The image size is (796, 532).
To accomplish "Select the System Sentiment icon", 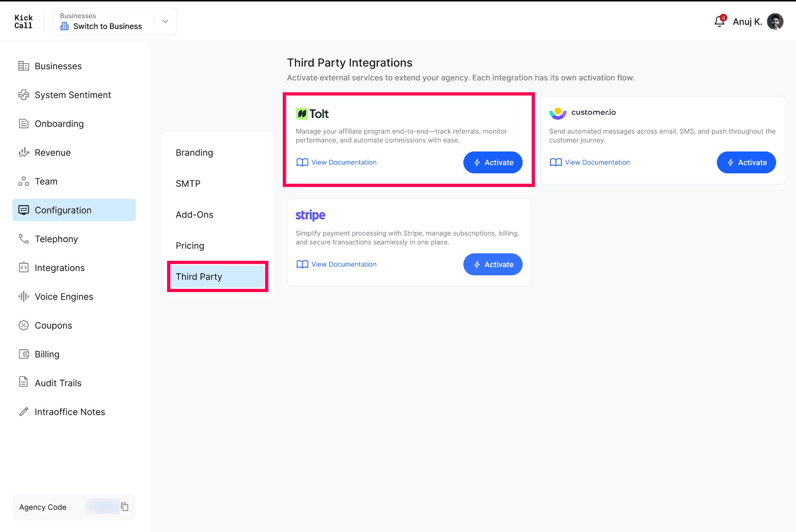I will (23, 95).
